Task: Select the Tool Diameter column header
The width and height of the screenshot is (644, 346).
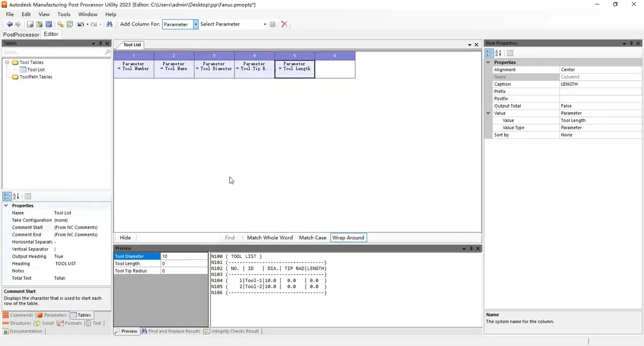Action: coord(214,66)
